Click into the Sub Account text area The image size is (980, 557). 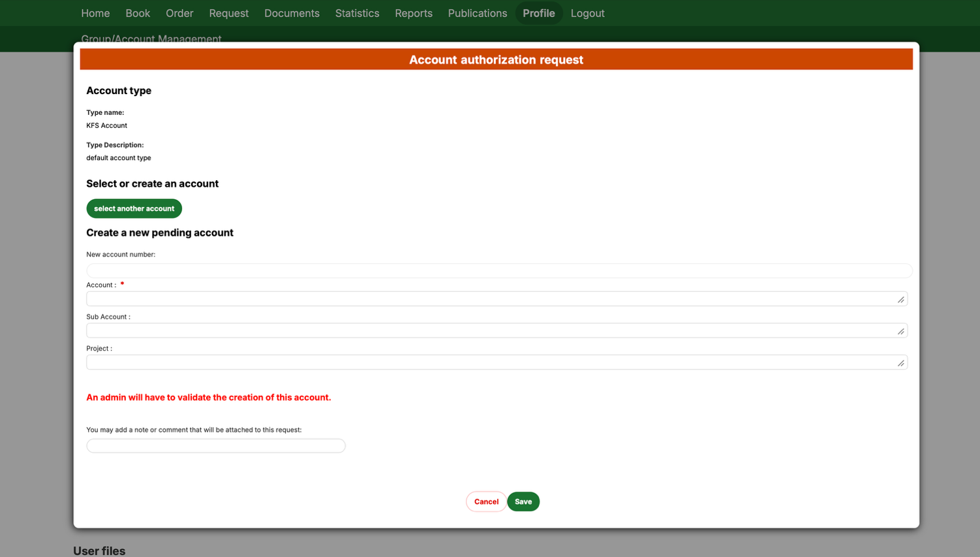[x=497, y=330]
